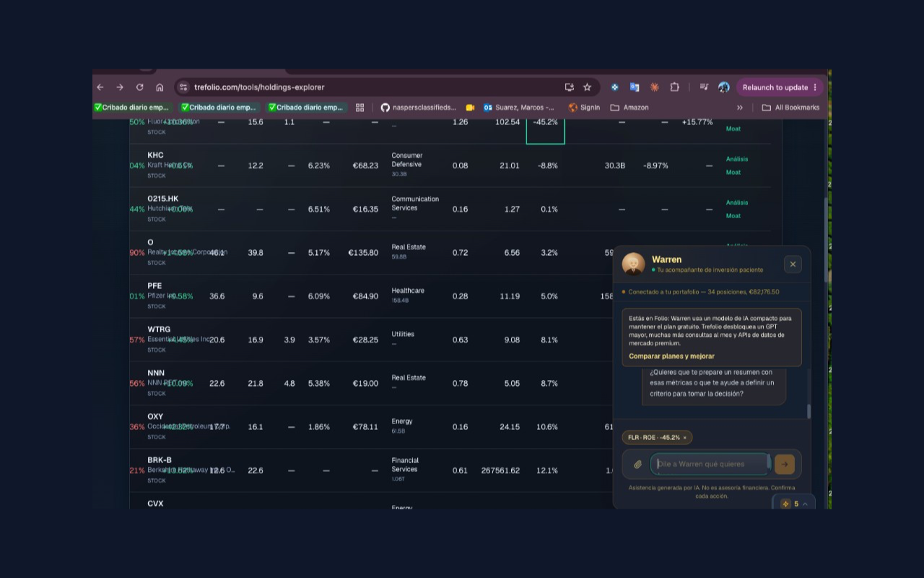
Task: Open the Outlook Suarez, Marcos bookmark
Action: point(519,108)
